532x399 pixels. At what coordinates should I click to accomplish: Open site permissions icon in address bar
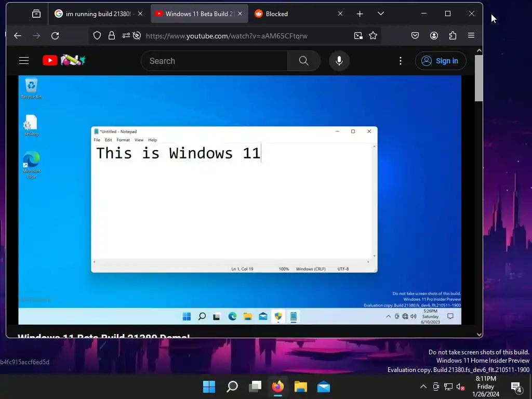(x=126, y=36)
